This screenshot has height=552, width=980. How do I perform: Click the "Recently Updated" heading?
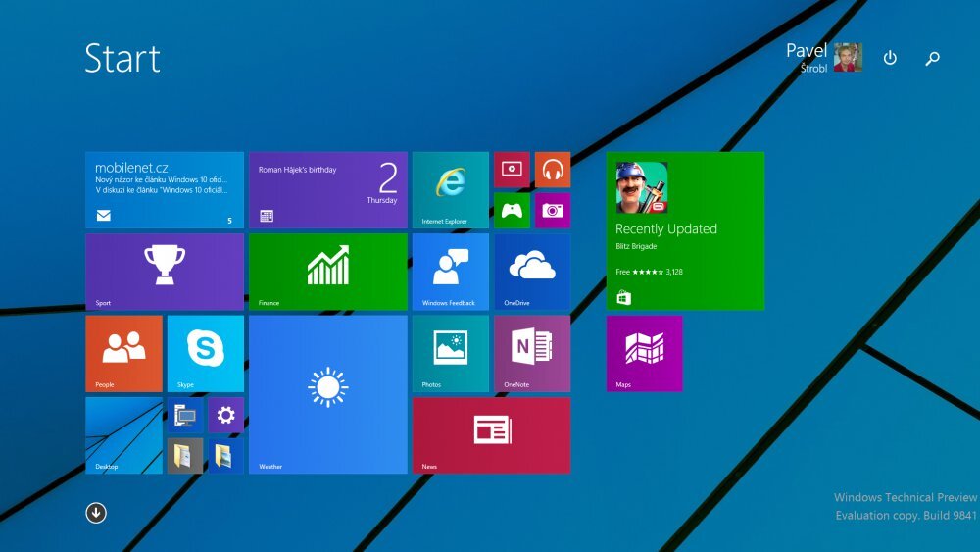(x=666, y=228)
